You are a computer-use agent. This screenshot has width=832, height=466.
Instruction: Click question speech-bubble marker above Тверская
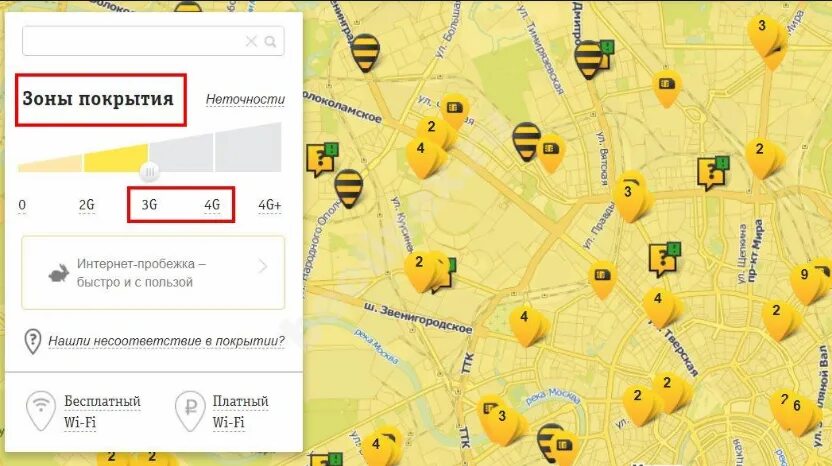tap(664, 259)
